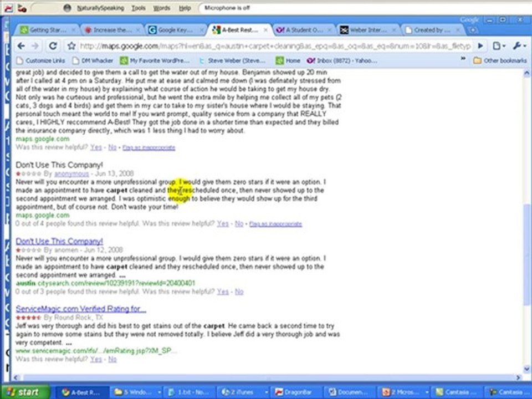Click the browser Back arrow
This screenshot has height=399, width=532.
pos(21,46)
